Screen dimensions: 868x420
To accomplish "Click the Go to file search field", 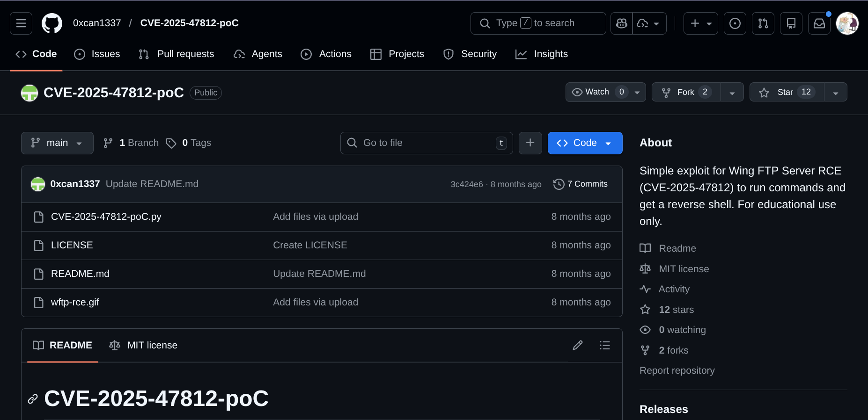I will click(x=426, y=143).
